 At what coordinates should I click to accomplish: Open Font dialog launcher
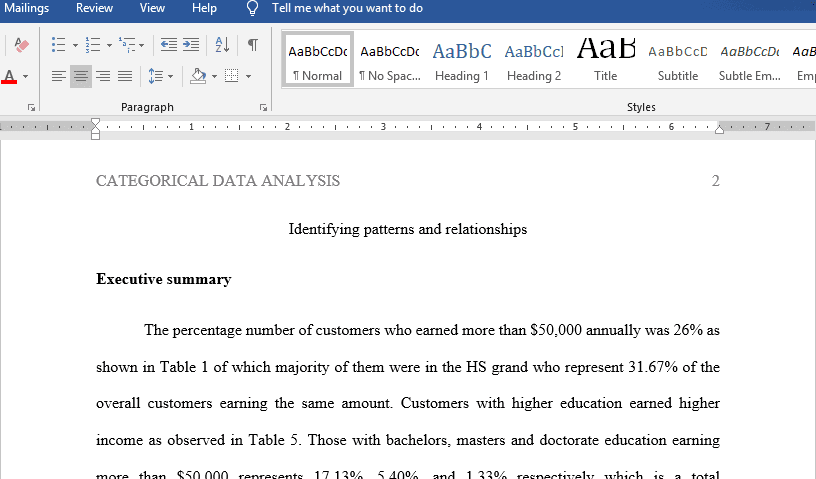point(31,107)
